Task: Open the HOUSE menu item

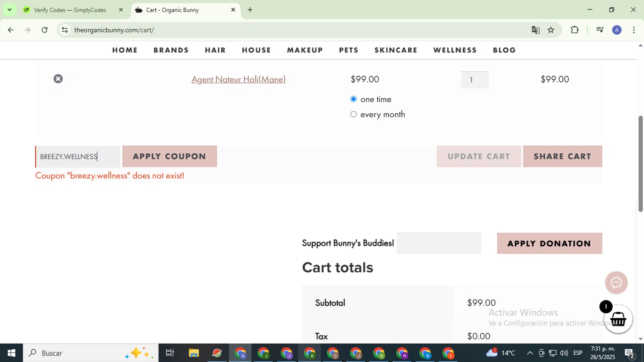Action: [256, 50]
